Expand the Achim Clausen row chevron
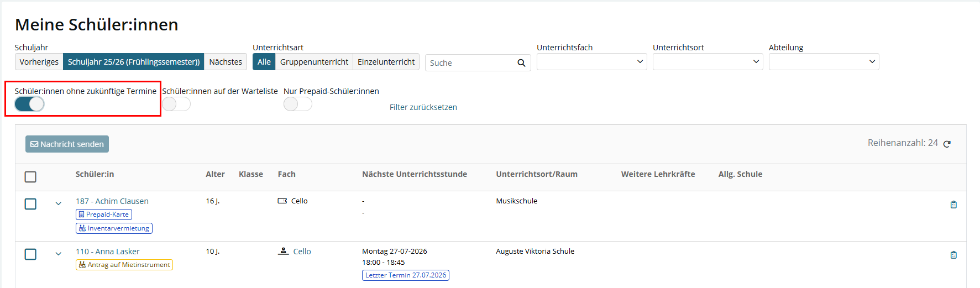The image size is (980, 288). [58, 203]
